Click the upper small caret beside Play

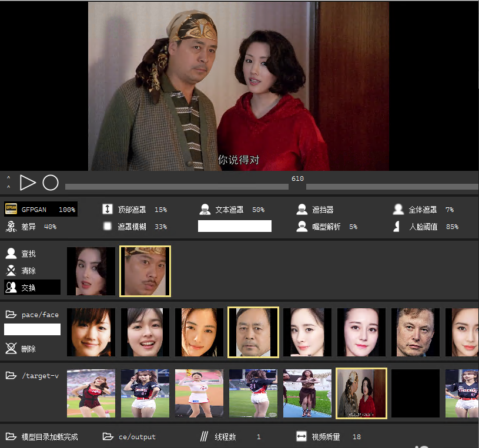pos(9,177)
